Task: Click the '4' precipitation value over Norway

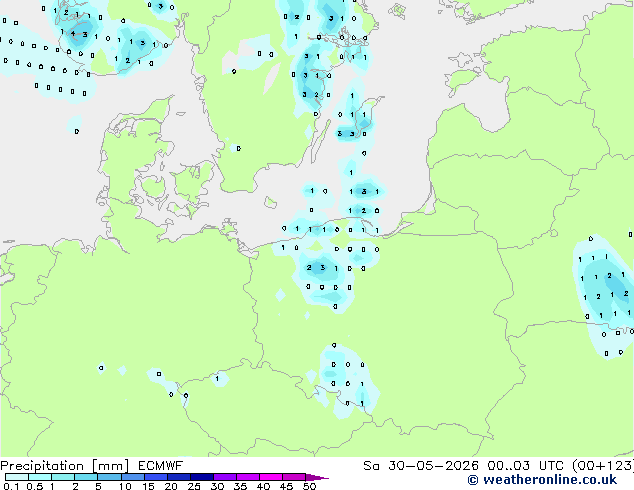Action: [x=73, y=34]
